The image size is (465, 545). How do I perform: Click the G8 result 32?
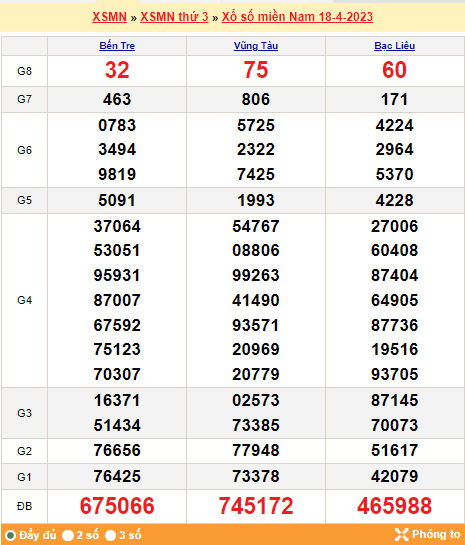(117, 70)
